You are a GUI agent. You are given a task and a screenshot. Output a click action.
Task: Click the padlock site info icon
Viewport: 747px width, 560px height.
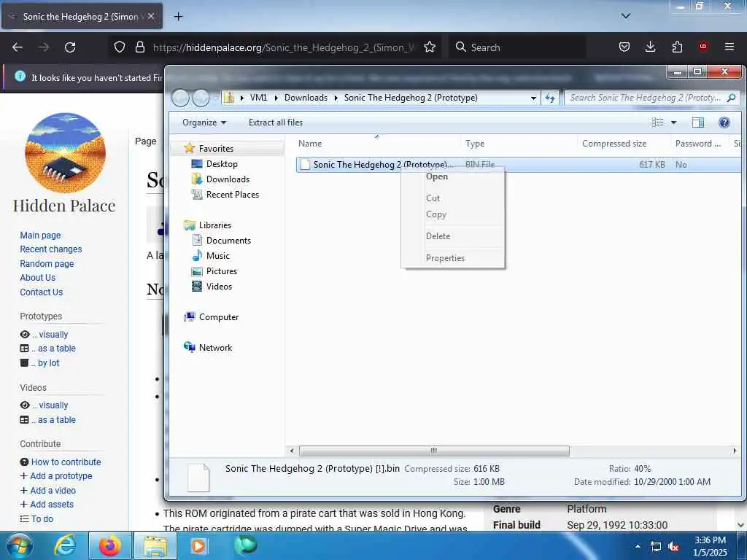139,47
